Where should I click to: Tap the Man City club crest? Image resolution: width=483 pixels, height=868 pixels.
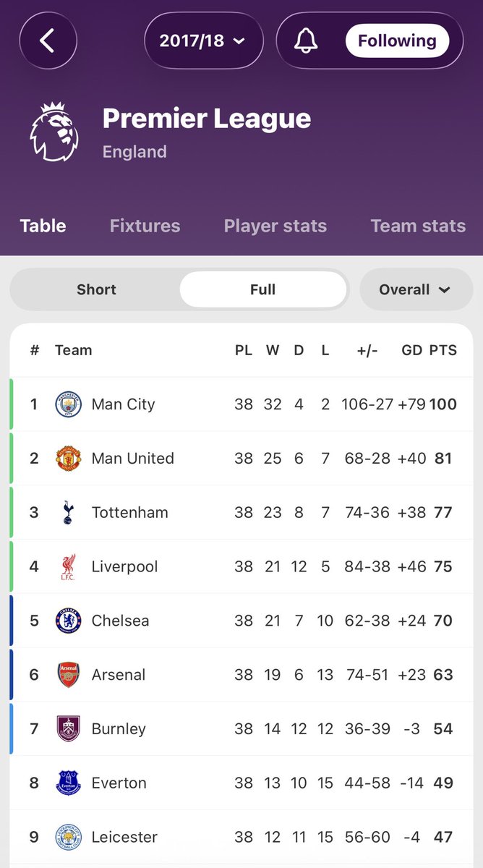coord(69,404)
